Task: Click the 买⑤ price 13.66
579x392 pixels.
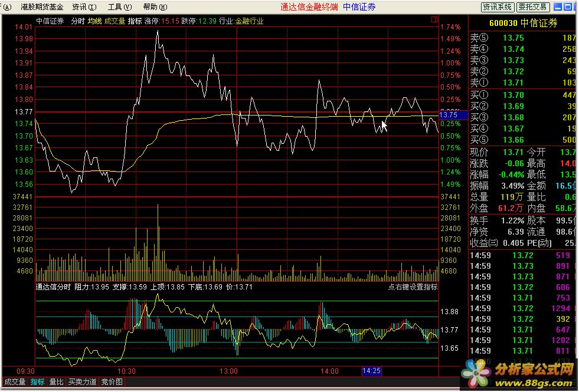Action: pyautogui.click(x=513, y=140)
